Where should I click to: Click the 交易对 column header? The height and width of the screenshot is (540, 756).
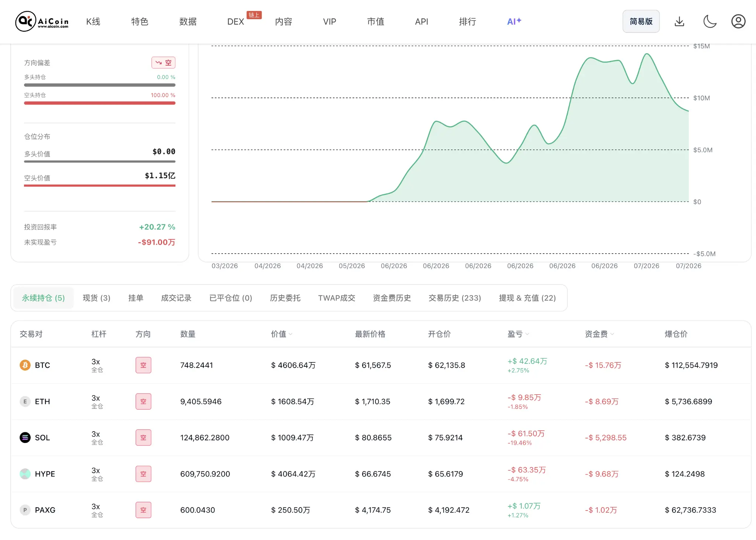[x=31, y=334]
